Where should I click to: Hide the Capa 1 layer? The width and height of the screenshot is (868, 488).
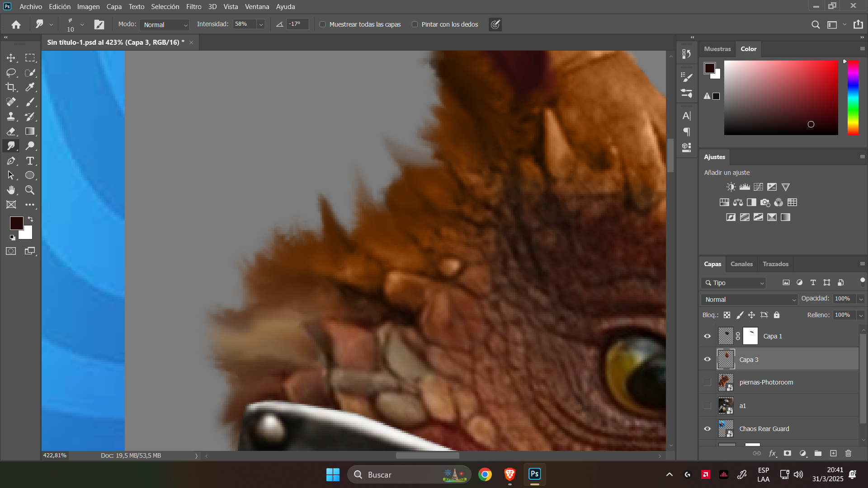708,336
